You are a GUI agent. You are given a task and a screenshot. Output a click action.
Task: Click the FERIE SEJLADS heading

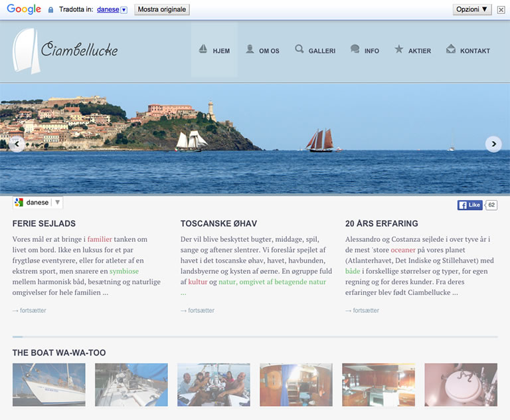pyautogui.click(x=44, y=223)
